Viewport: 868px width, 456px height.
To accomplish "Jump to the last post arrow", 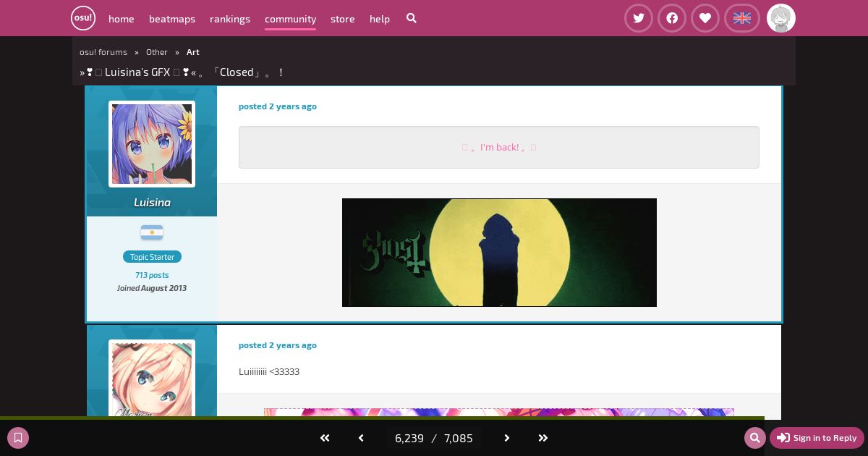I will pyautogui.click(x=543, y=438).
